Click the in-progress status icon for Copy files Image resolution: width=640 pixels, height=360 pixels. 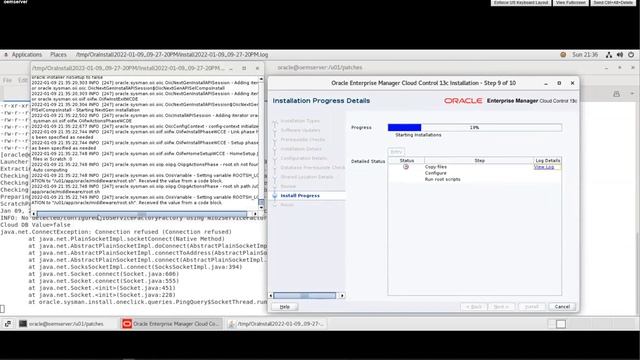coord(406,167)
